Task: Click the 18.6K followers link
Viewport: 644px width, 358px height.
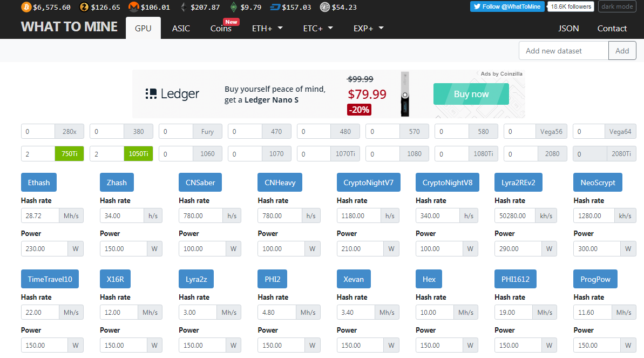Action: (x=571, y=6)
